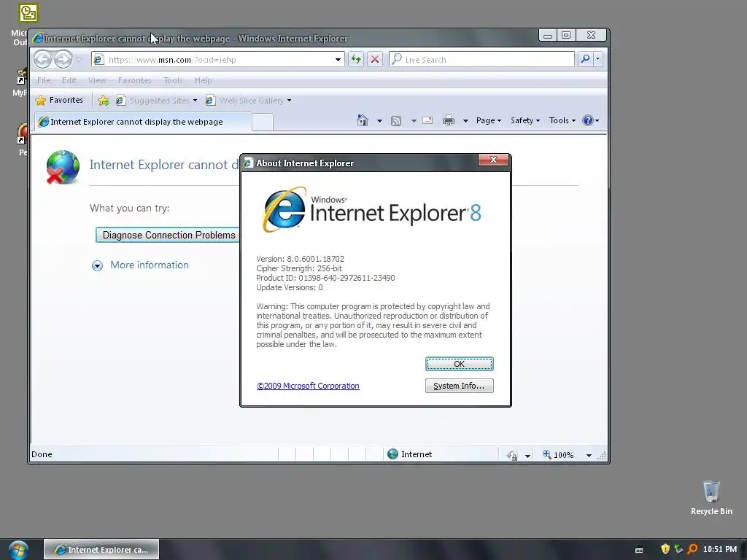Image resolution: width=747 pixels, height=560 pixels.
Task: Open ©2009 Microsoft Corporation link
Action: [x=308, y=386]
